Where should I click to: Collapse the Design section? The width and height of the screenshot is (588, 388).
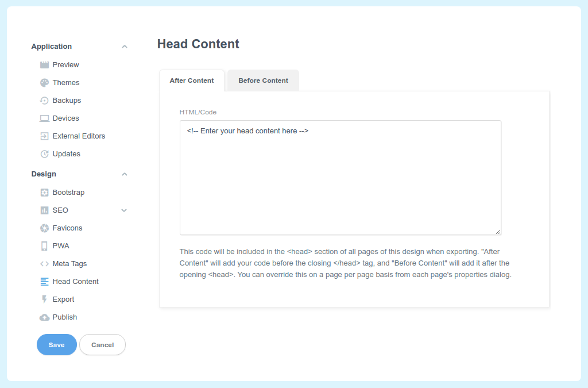click(x=124, y=174)
